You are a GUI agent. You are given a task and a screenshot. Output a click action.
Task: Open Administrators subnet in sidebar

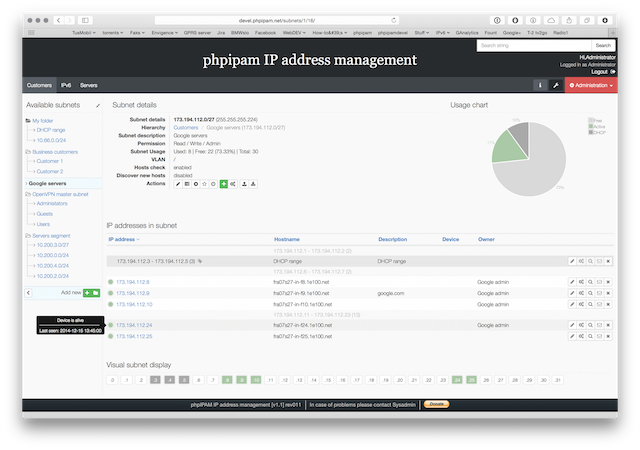point(52,203)
